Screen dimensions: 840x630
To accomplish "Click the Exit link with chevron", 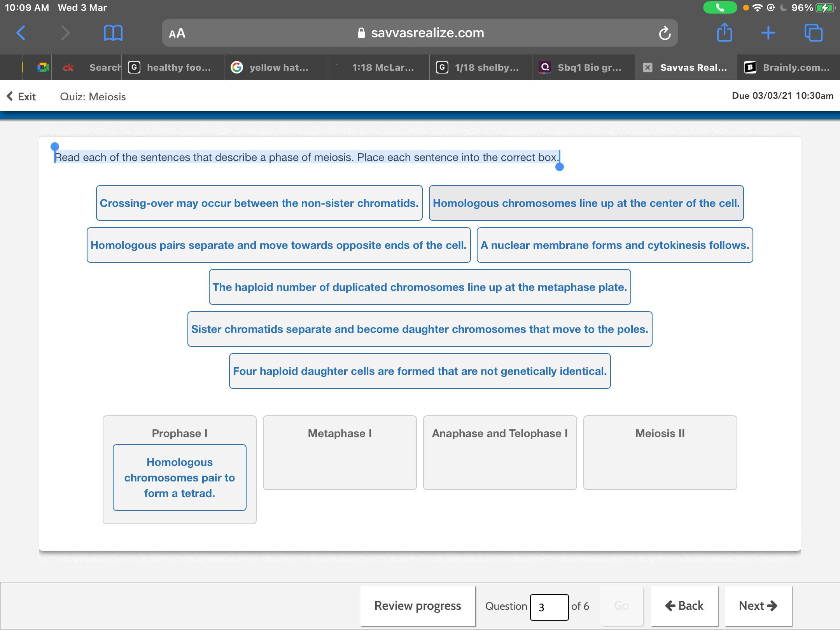I will click(x=21, y=96).
